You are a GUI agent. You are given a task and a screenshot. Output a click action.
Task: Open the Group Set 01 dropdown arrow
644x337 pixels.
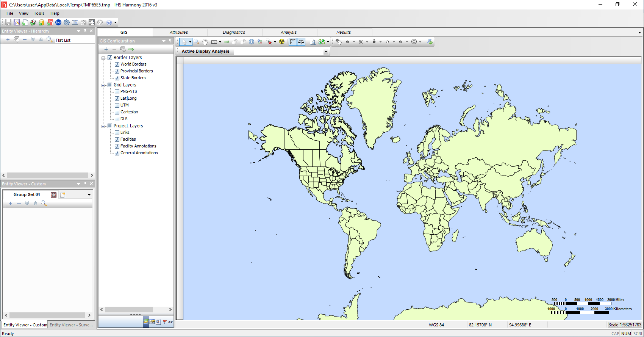89,195
